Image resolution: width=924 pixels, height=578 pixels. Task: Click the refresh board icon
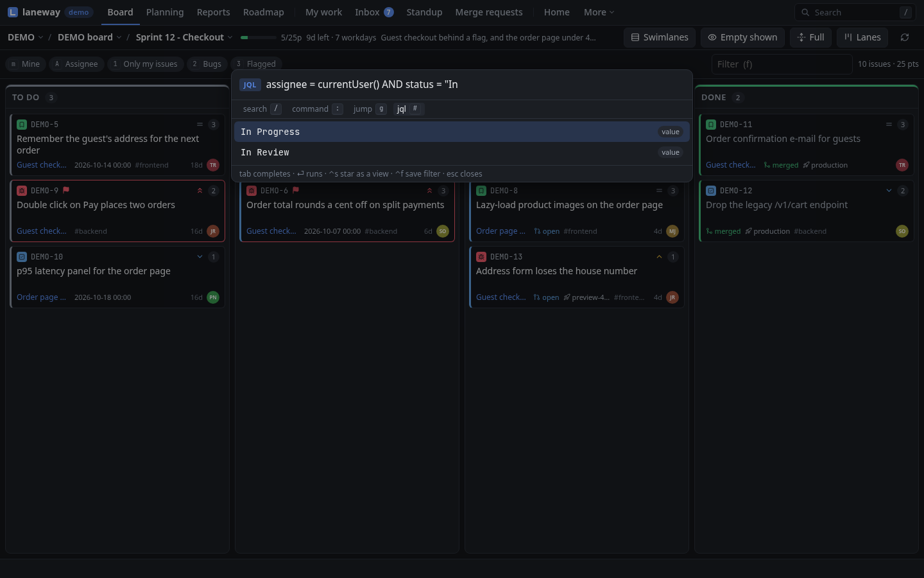coord(905,37)
